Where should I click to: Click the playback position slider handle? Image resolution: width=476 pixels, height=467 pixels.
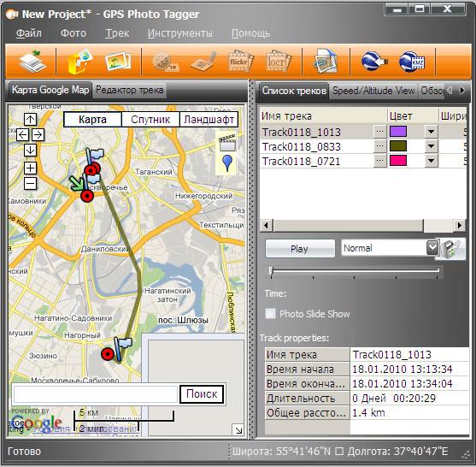pyautogui.click(x=271, y=271)
